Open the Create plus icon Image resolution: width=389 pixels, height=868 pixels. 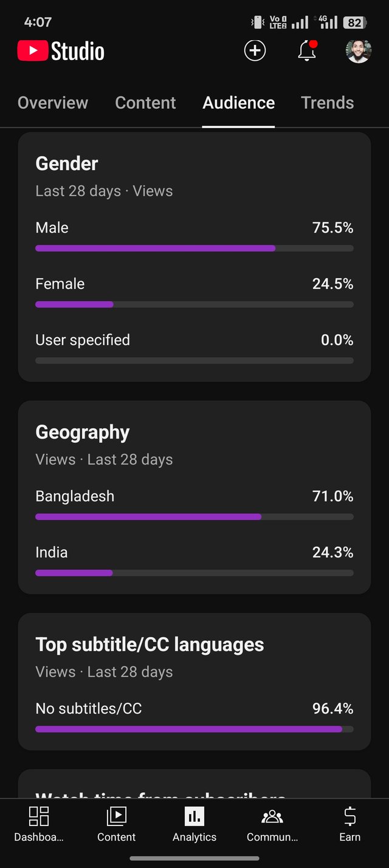click(255, 51)
